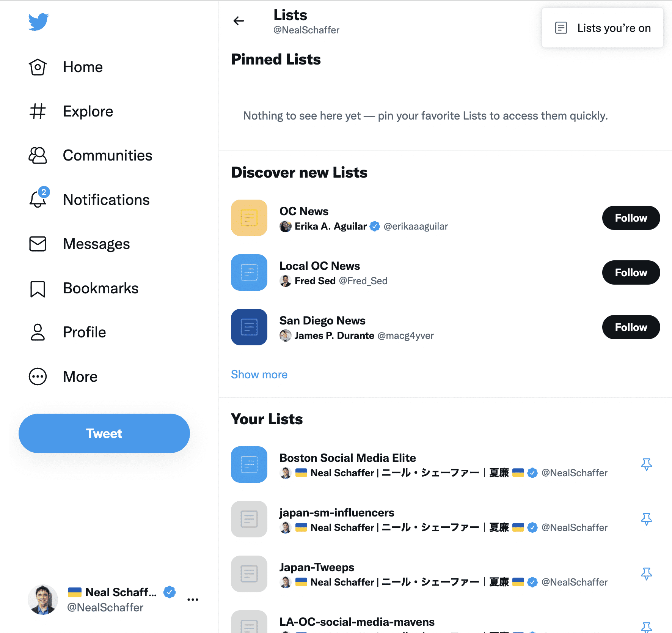
Task: Open account options via the three-dot menu
Action: (x=193, y=599)
